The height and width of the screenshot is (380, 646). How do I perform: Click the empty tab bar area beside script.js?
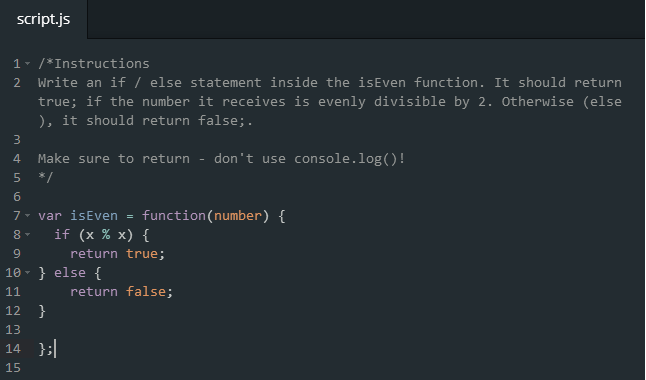click(x=366, y=19)
